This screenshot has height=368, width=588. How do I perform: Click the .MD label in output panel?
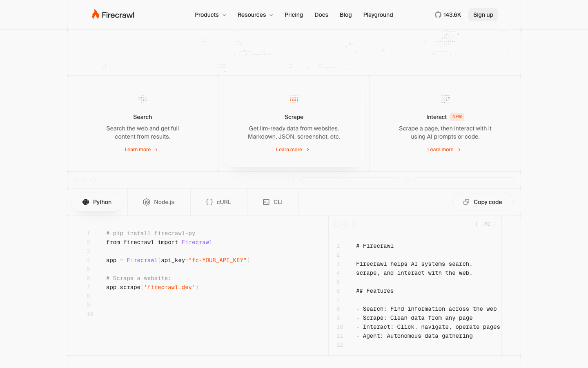(x=486, y=224)
